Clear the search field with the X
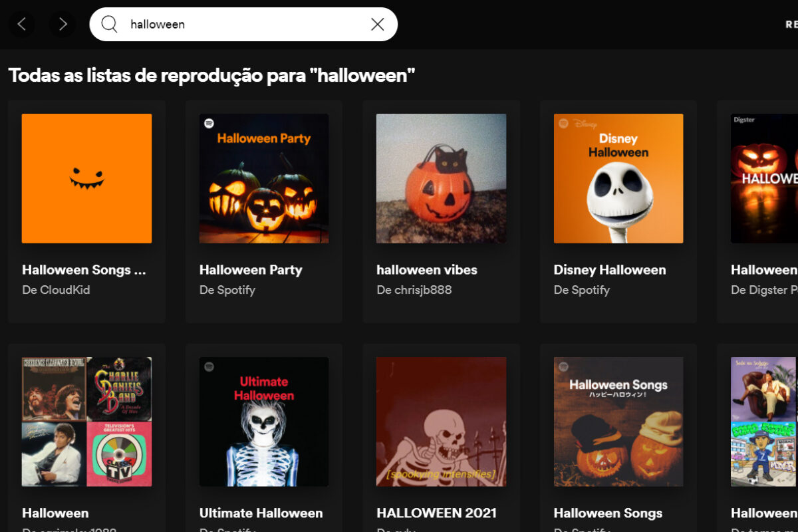This screenshot has width=798, height=532. pos(377,25)
